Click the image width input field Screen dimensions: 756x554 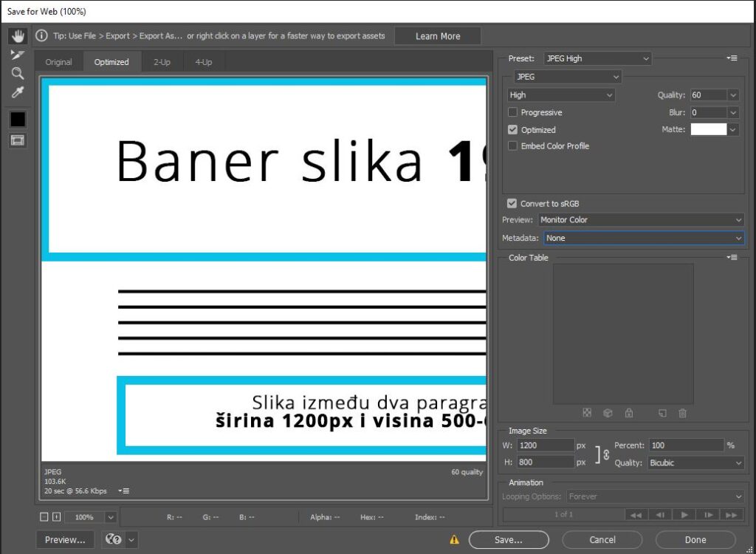coord(545,445)
